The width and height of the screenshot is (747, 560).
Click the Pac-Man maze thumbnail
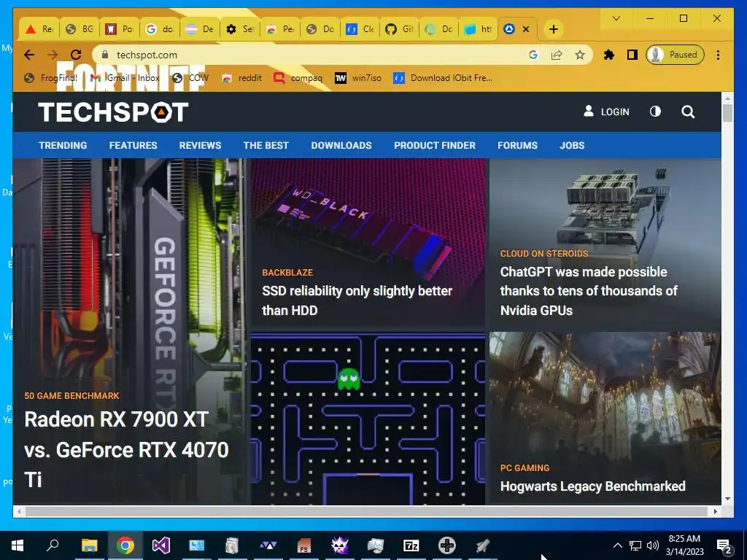click(x=368, y=419)
